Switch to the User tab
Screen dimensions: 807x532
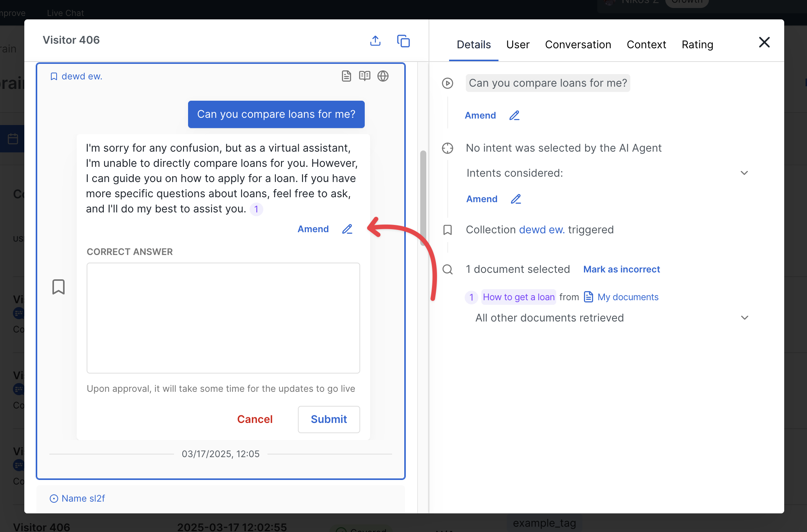point(517,44)
